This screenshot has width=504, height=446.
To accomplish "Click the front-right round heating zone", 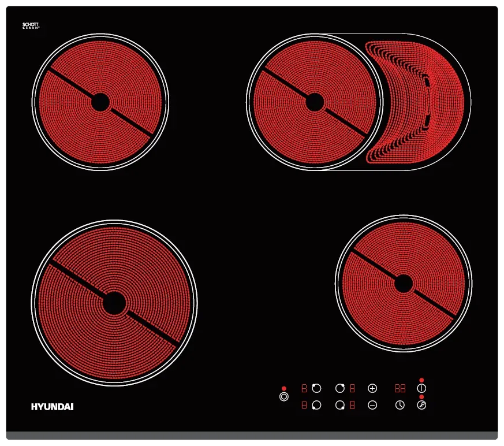I will 404,284.
